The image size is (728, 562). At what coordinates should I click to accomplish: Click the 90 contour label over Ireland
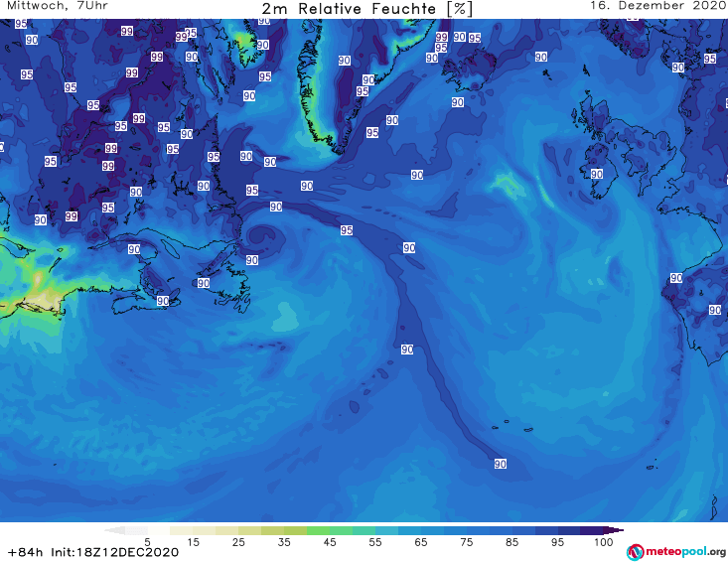coord(597,174)
